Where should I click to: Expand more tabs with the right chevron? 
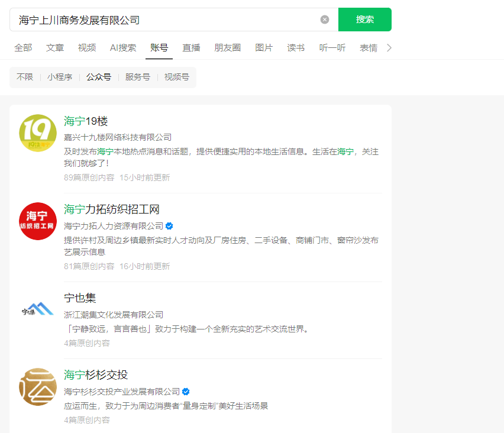[389, 48]
